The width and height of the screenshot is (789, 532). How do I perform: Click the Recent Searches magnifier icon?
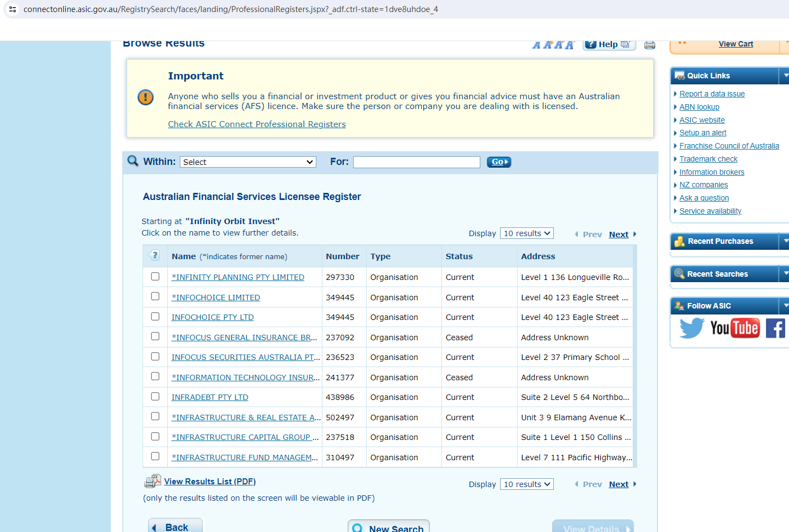(680, 274)
